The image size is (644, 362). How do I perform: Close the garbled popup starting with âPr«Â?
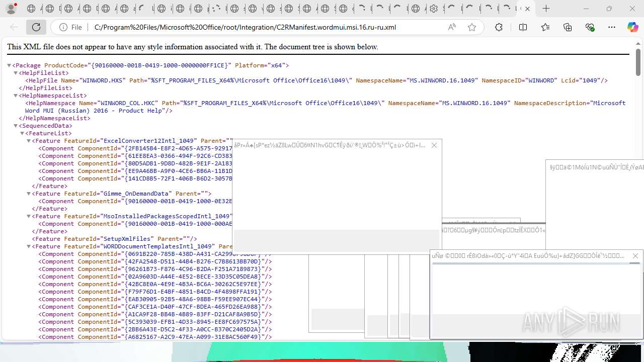(434, 145)
